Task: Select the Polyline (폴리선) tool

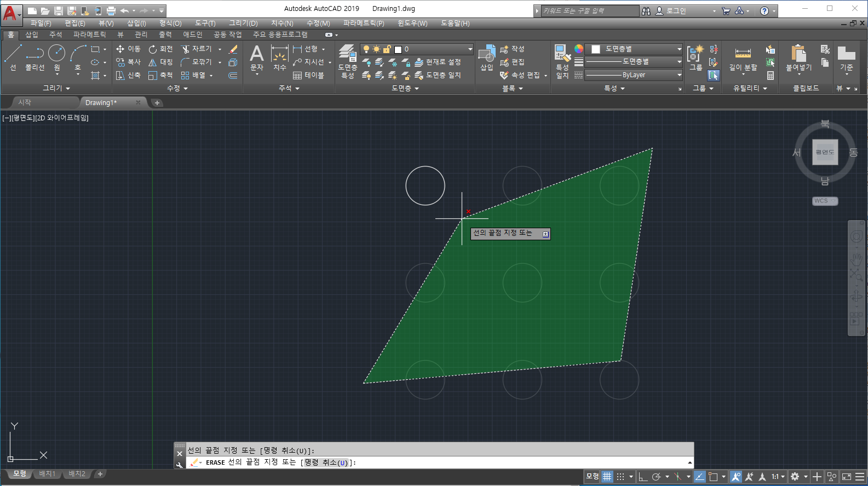Action: pos(35,58)
